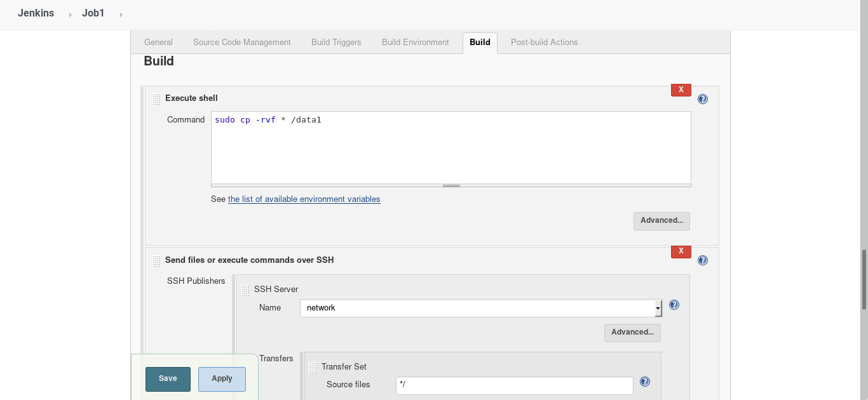Switch to the Source Code Management tab

(x=241, y=42)
